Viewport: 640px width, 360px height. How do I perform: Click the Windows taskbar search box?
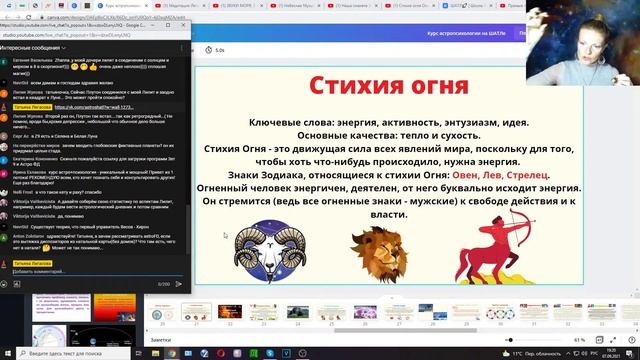73,353
